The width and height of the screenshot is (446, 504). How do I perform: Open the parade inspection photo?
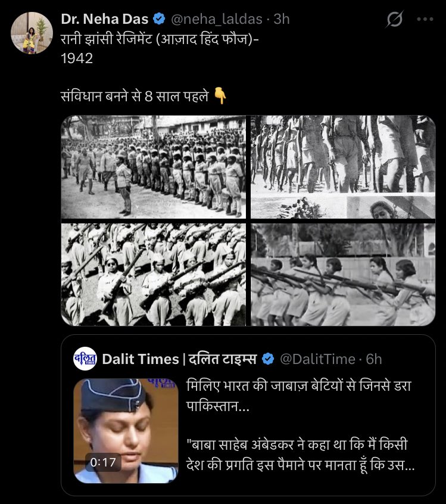tap(153, 167)
